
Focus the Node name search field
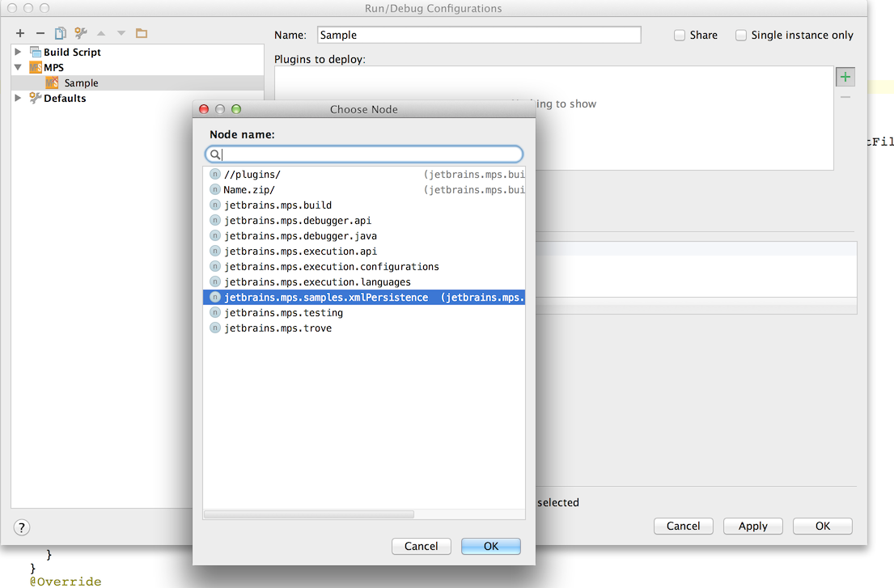(364, 154)
